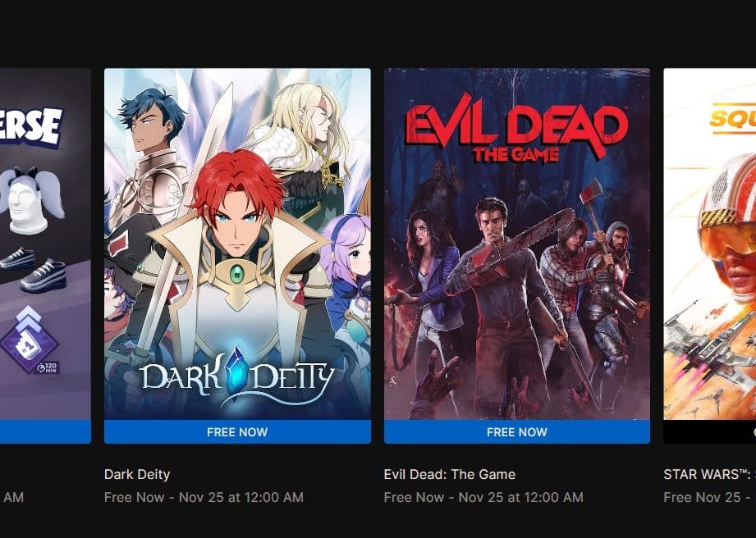
Task: Open the Dark Deity cover art
Action: click(237, 244)
